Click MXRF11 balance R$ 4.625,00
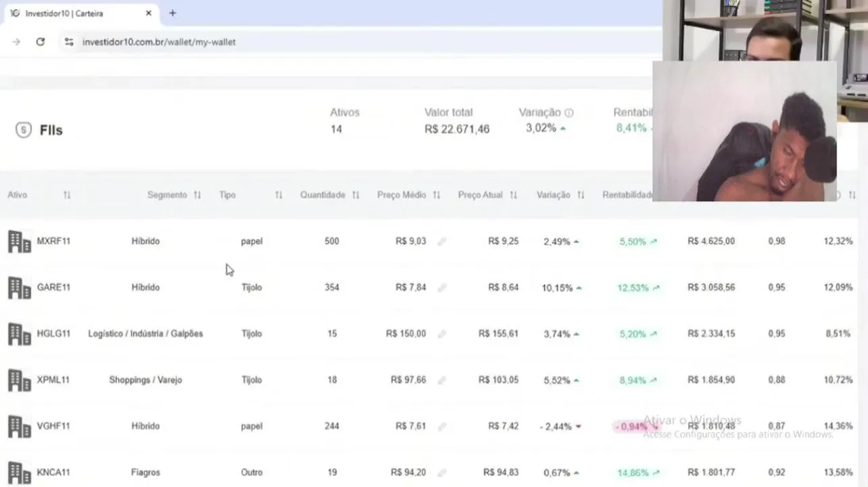 click(711, 241)
